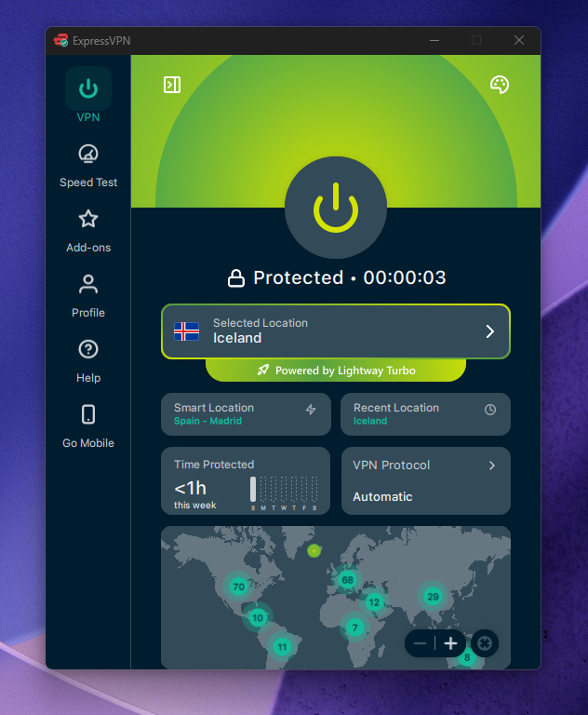Select the 70 server cluster on map
The image size is (588, 715).
point(238,587)
